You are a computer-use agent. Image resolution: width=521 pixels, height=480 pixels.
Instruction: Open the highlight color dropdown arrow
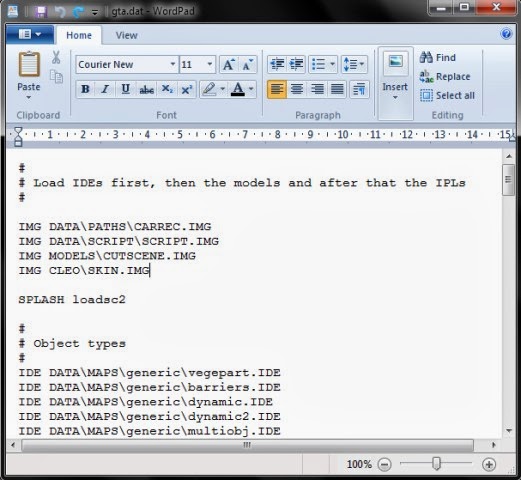[223, 89]
